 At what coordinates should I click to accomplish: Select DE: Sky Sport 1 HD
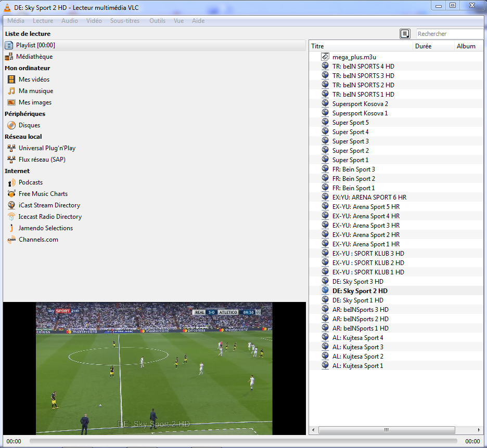tap(358, 300)
